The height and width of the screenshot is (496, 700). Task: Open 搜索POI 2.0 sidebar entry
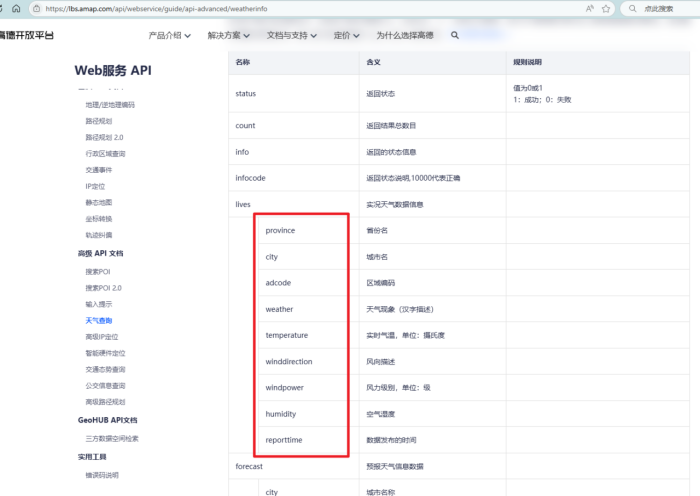[x=103, y=288]
